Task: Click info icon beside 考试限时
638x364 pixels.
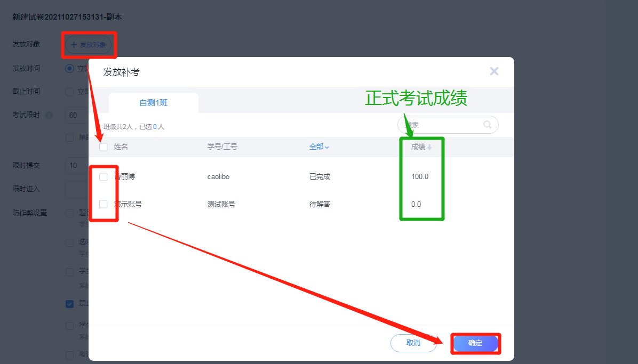Action: pos(49,116)
